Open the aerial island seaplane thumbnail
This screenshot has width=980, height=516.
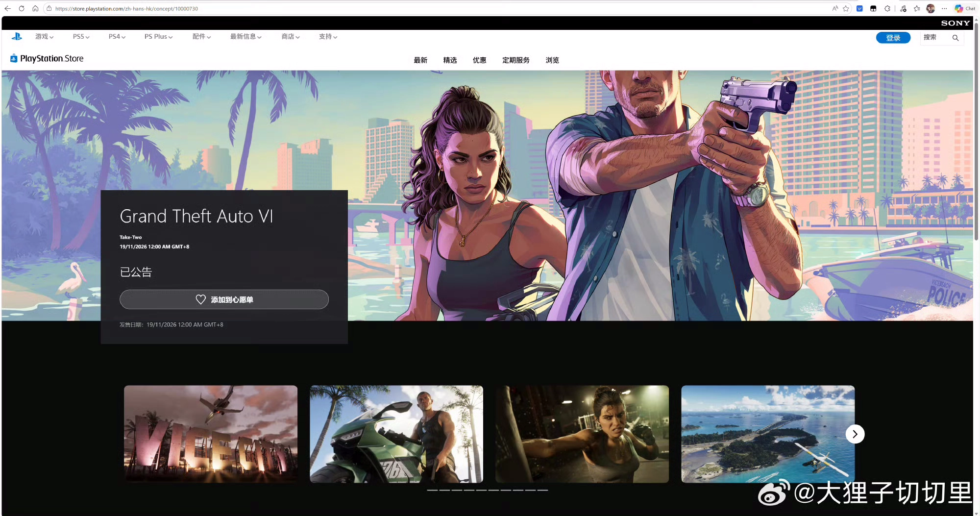[768, 434]
